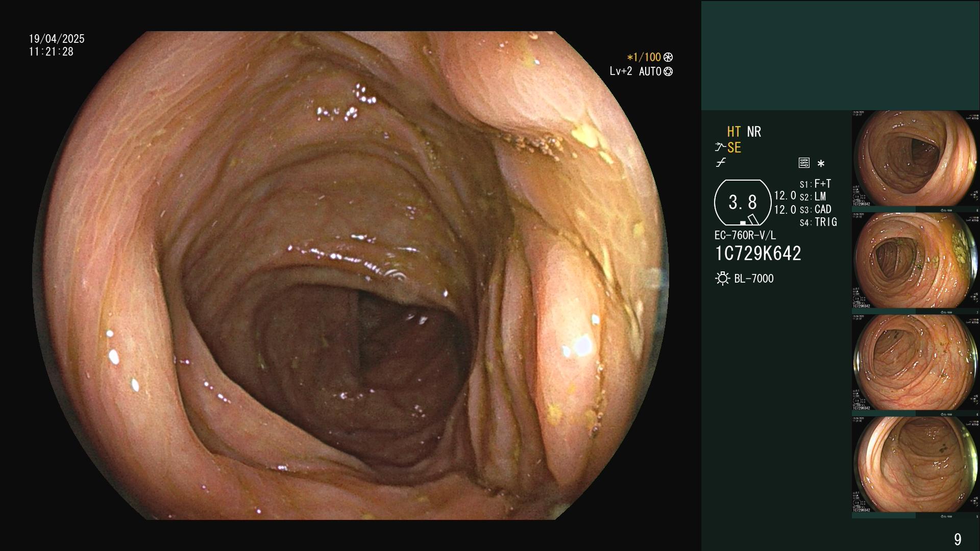
Task: Select the S3: CAD switch assignment
Action: click(x=815, y=209)
